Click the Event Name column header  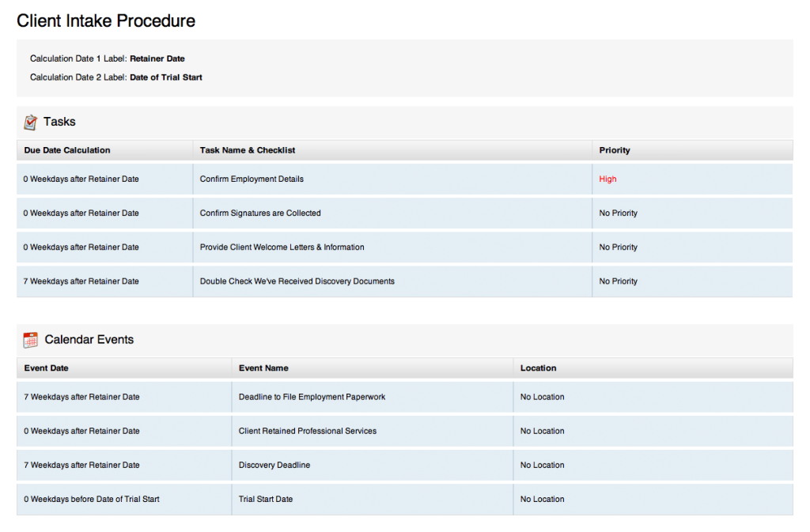click(263, 368)
